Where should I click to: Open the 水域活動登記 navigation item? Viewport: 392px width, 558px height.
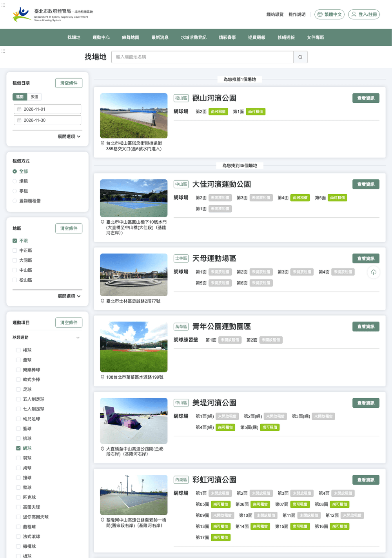(x=194, y=37)
